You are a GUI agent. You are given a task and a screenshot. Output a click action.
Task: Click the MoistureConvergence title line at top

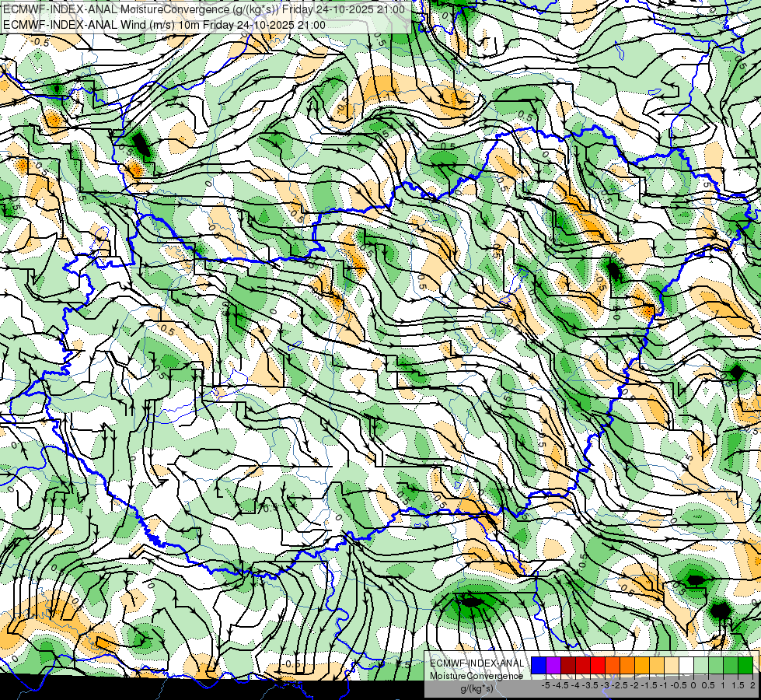tap(204, 9)
